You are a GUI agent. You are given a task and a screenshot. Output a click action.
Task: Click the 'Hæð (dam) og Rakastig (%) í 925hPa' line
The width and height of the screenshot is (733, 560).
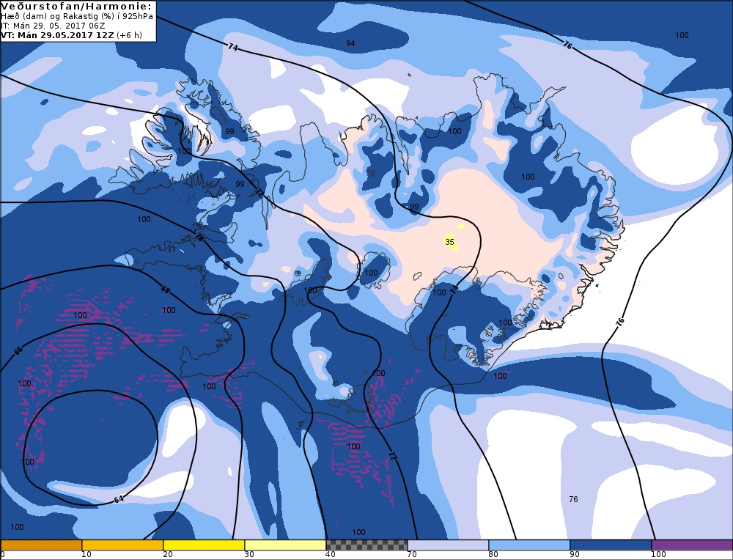coord(77,16)
